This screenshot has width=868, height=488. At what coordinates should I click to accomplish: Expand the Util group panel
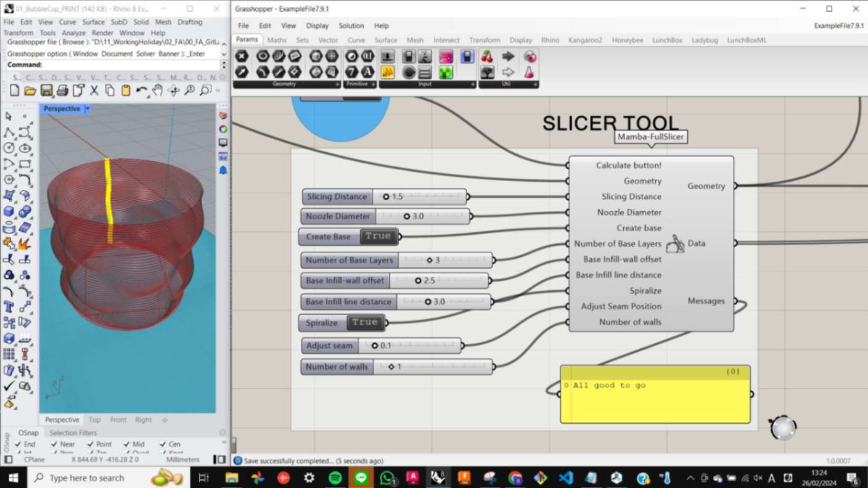535,84
